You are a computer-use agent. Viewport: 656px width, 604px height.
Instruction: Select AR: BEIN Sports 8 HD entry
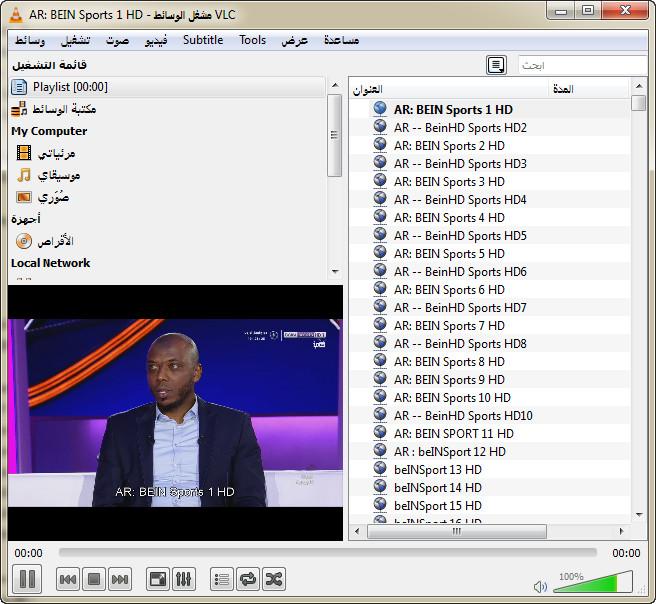click(x=449, y=361)
